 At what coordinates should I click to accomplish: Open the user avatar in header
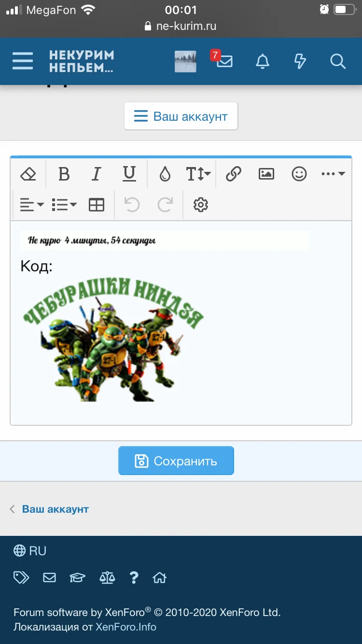coord(185,61)
